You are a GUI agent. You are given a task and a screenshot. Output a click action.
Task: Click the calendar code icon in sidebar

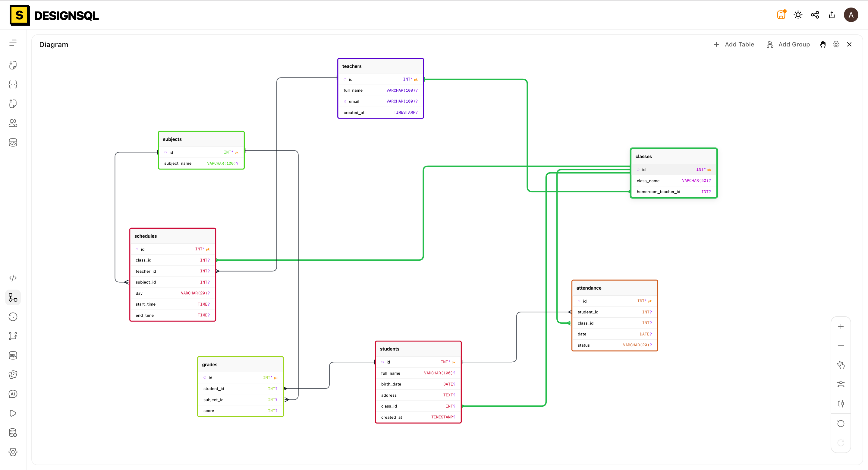coord(13,143)
